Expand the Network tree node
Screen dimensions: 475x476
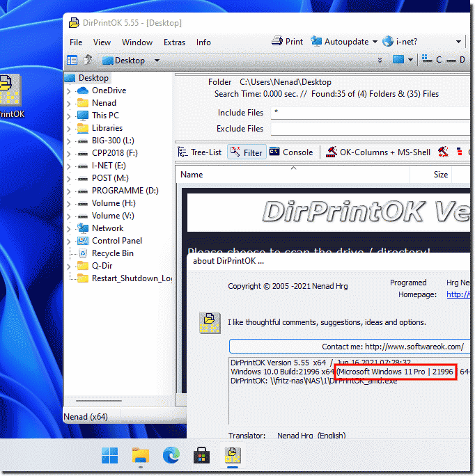[x=69, y=228]
